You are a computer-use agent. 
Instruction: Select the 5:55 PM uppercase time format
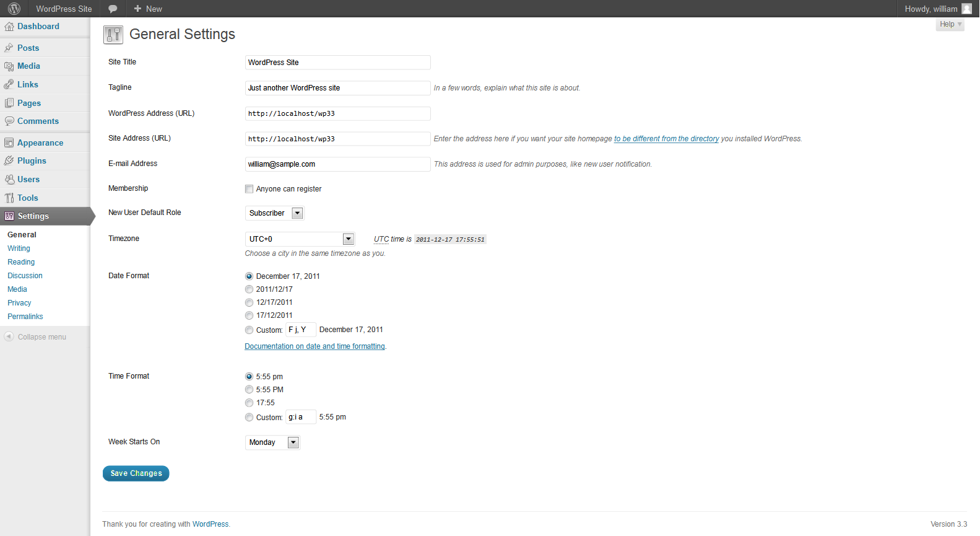tap(249, 390)
